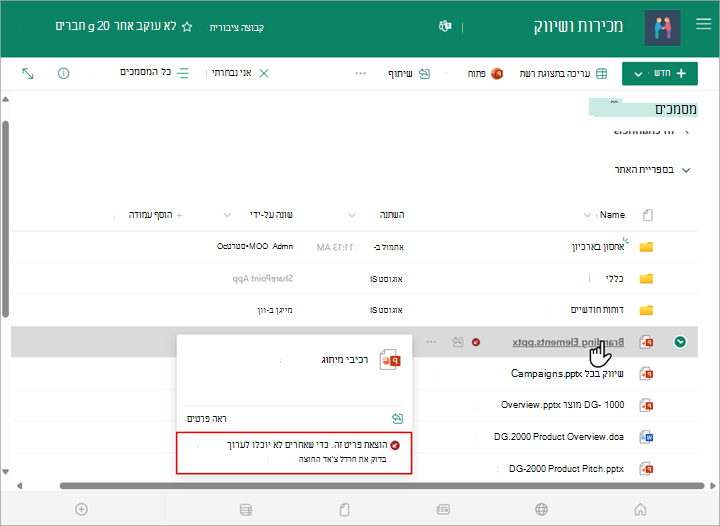Click the home icon in bottom bar
Viewport: 720px width, 526px height.
click(640, 509)
